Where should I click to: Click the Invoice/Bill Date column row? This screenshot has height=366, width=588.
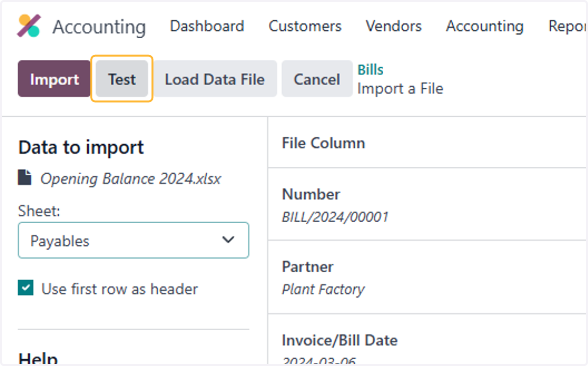(427, 340)
